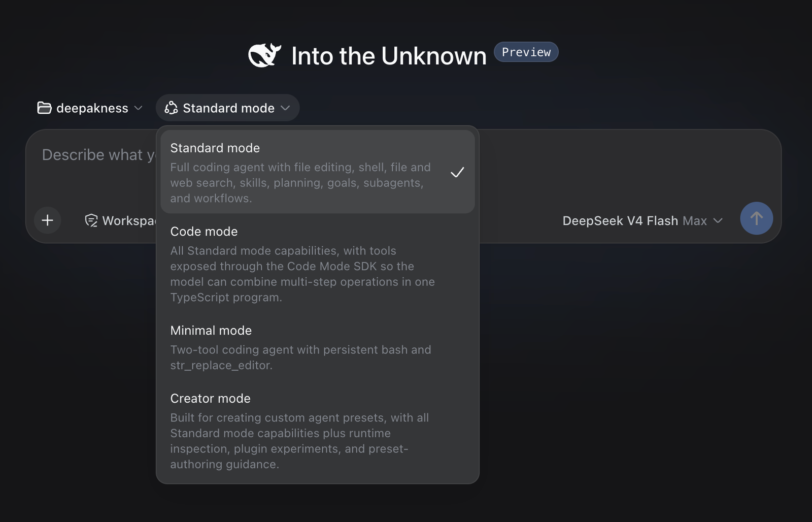The height and width of the screenshot is (522, 812).
Task: Click the Workspace shield icon
Action: pos(91,220)
